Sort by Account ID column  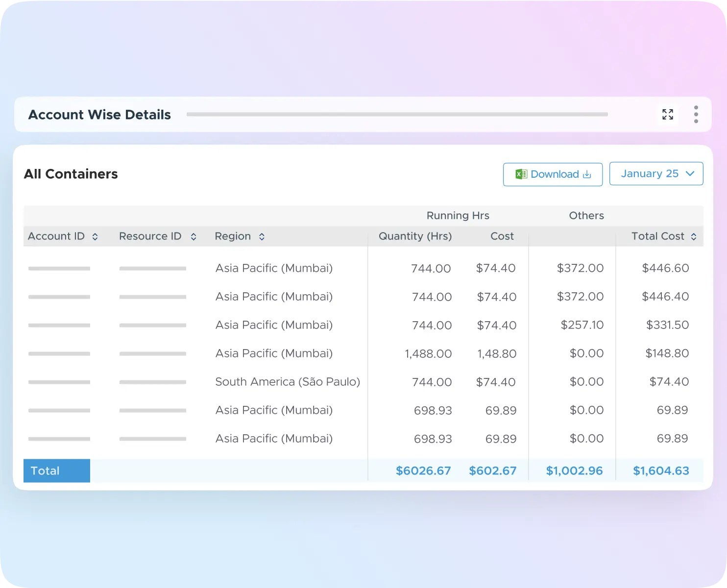point(95,236)
